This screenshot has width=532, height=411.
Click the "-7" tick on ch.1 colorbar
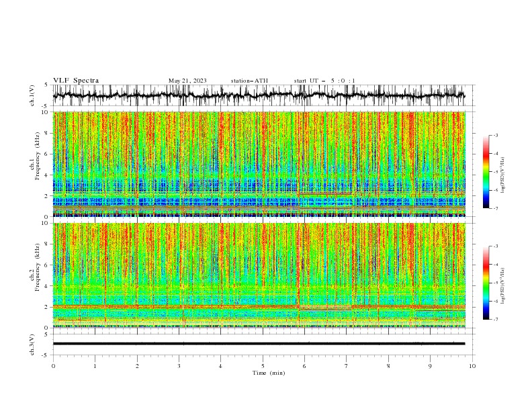click(496, 209)
